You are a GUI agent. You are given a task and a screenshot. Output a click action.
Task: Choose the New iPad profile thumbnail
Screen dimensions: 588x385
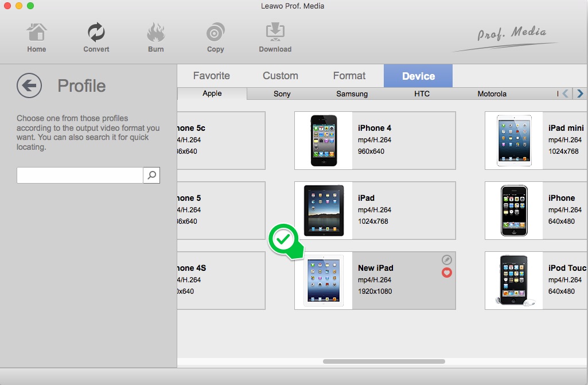pos(324,281)
